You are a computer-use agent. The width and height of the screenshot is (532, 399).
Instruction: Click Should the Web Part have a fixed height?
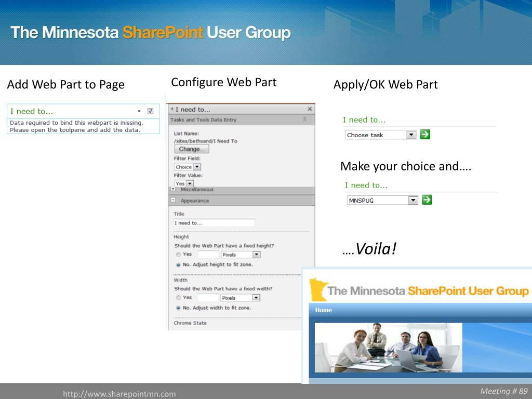(x=224, y=246)
